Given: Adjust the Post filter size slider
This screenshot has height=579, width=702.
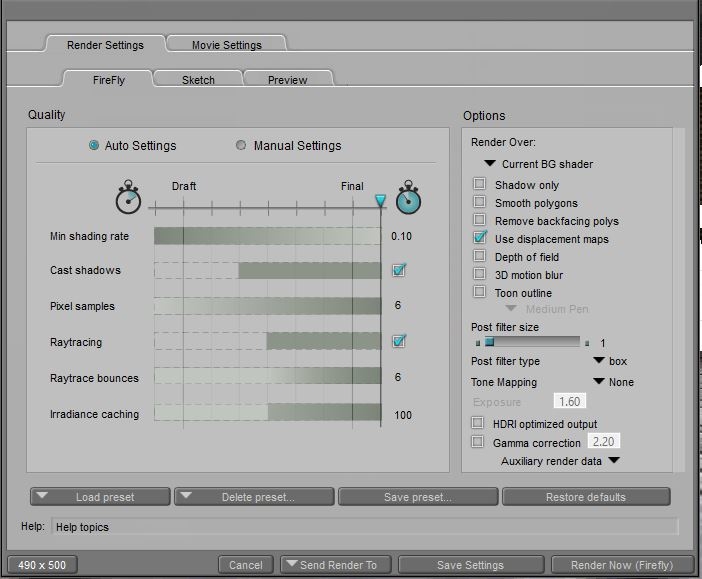Looking at the screenshot, I should (x=489, y=342).
